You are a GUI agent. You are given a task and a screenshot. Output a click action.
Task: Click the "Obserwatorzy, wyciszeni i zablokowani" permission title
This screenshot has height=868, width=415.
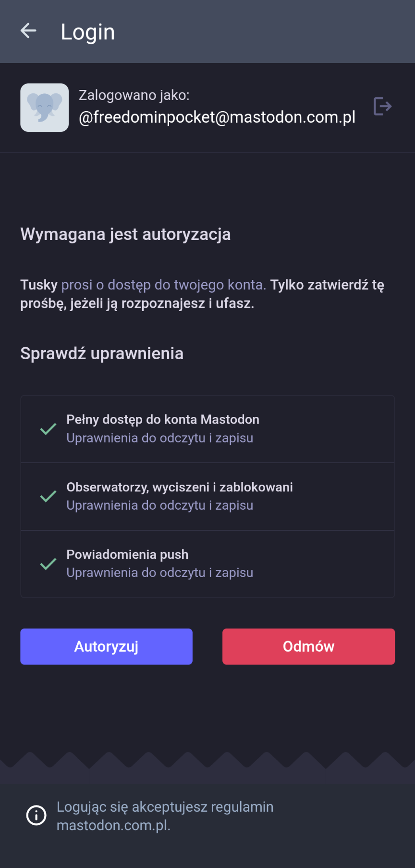[180, 487]
